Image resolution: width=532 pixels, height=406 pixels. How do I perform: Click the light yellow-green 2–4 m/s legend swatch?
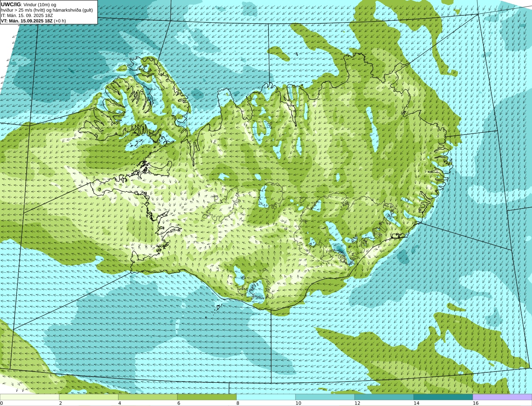pyautogui.click(x=89, y=397)
